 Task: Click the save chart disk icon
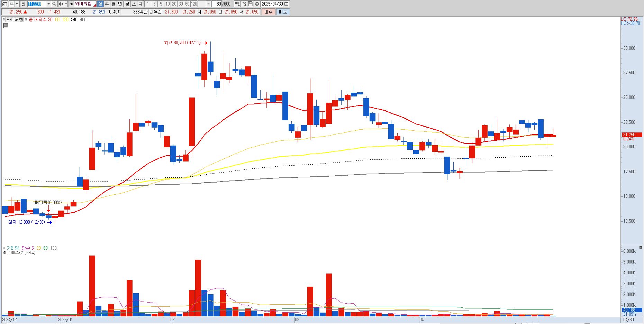(x=251, y=4)
